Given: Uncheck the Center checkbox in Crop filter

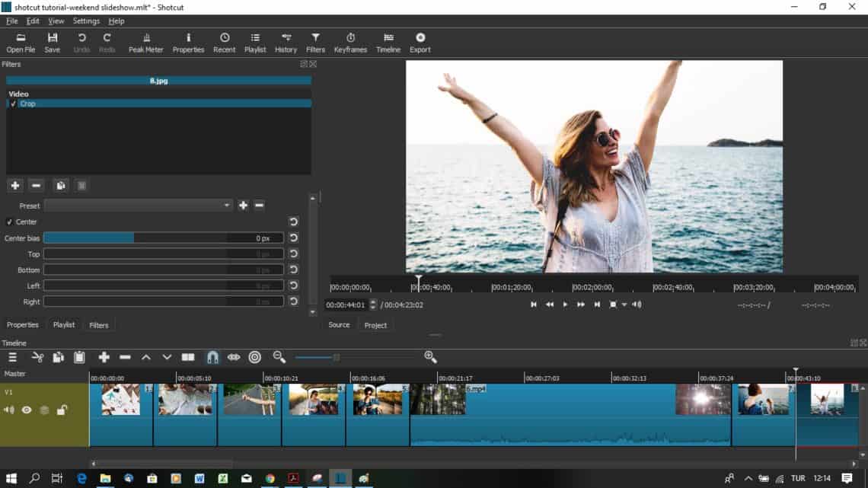Looking at the screenshot, I should click(10, 222).
